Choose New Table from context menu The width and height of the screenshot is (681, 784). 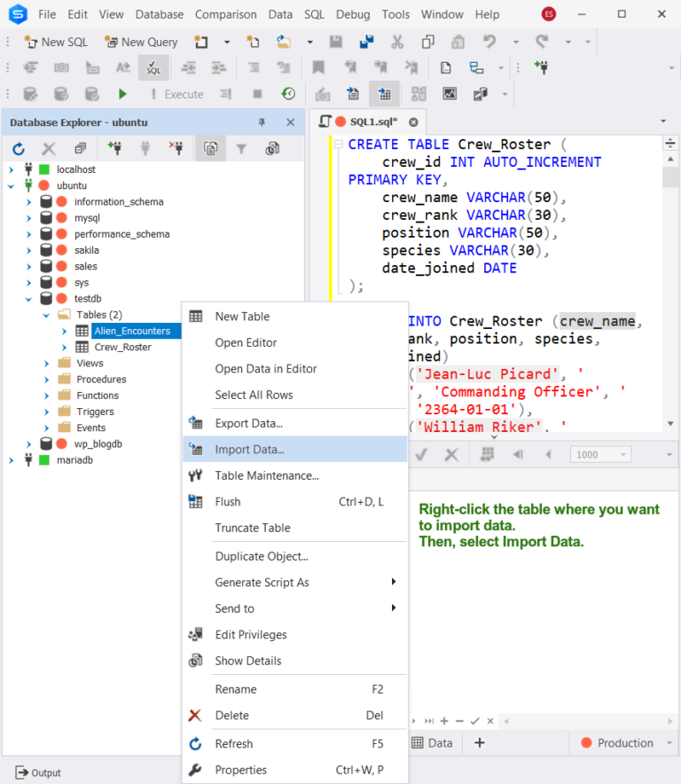pos(295,316)
